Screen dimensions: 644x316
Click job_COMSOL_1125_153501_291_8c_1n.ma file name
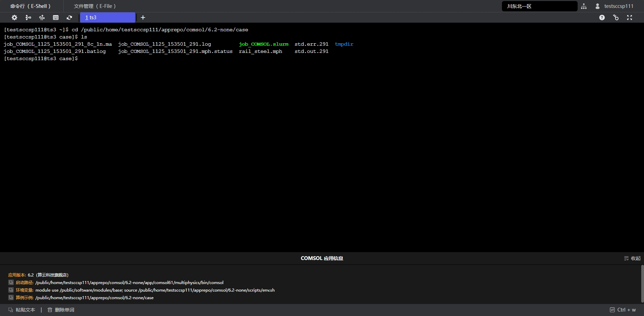[58, 44]
